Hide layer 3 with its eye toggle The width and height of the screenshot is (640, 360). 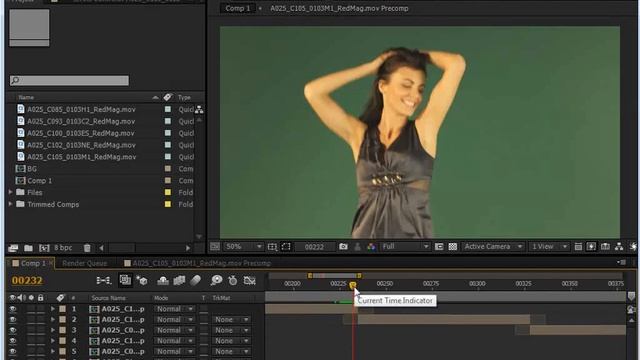point(13,330)
